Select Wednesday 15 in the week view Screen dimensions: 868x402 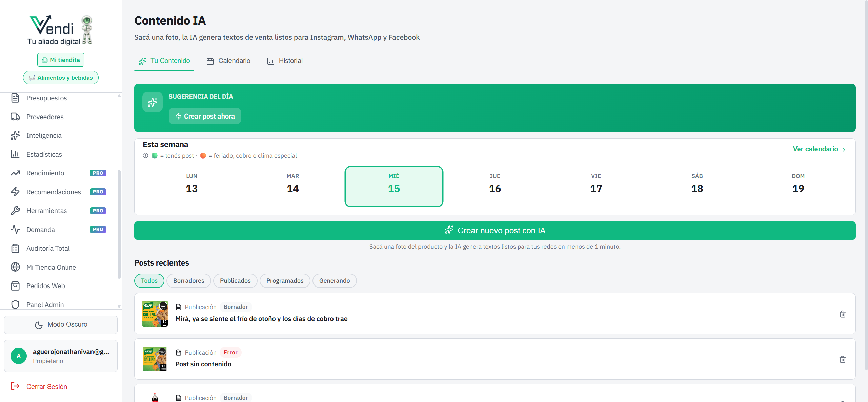click(x=394, y=186)
